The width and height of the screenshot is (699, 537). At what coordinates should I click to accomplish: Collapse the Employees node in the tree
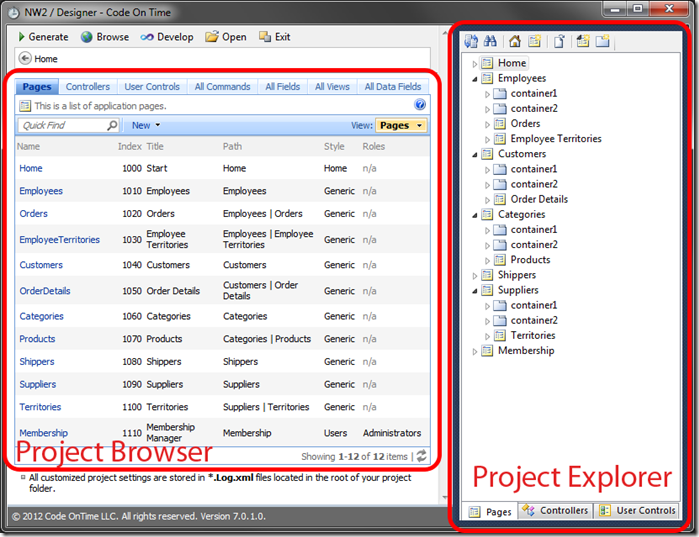tap(474, 79)
